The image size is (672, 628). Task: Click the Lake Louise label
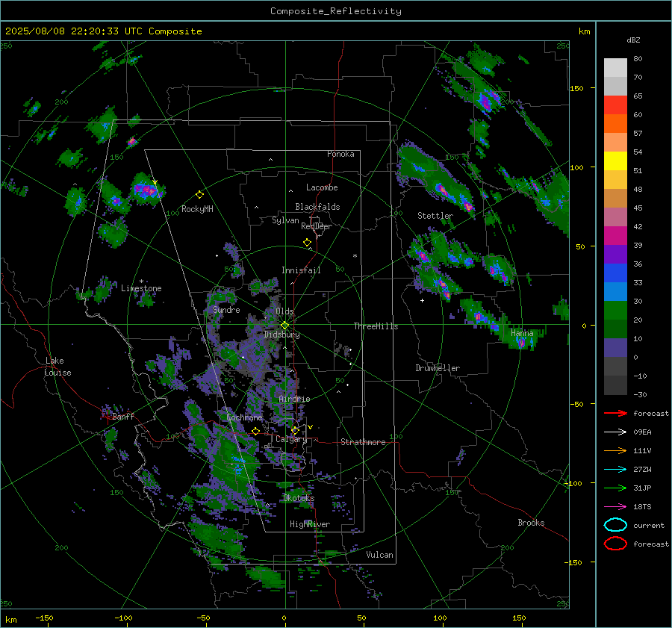(57, 367)
